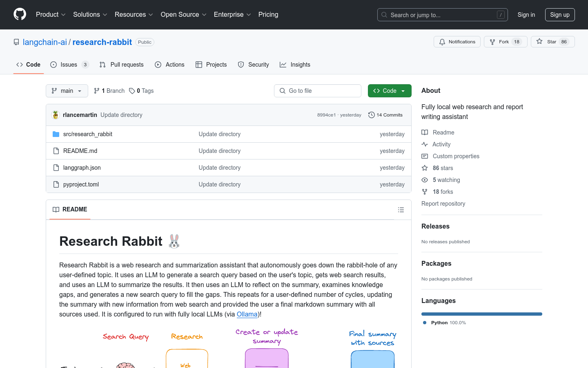Screen dimensions: 588x368
Task: Click the Activity pulse icon
Action: coord(425,144)
